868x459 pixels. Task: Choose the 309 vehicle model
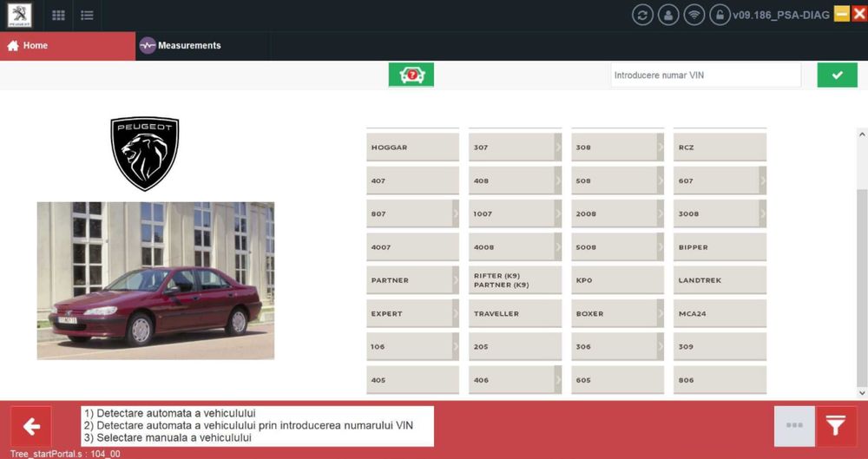tap(720, 346)
